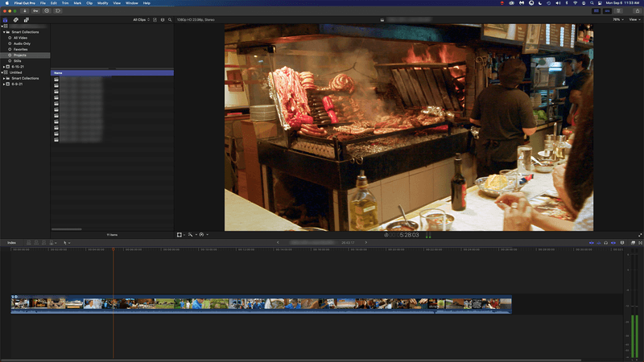Open the File menu
The height and width of the screenshot is (362, 644).
[43, 3]
